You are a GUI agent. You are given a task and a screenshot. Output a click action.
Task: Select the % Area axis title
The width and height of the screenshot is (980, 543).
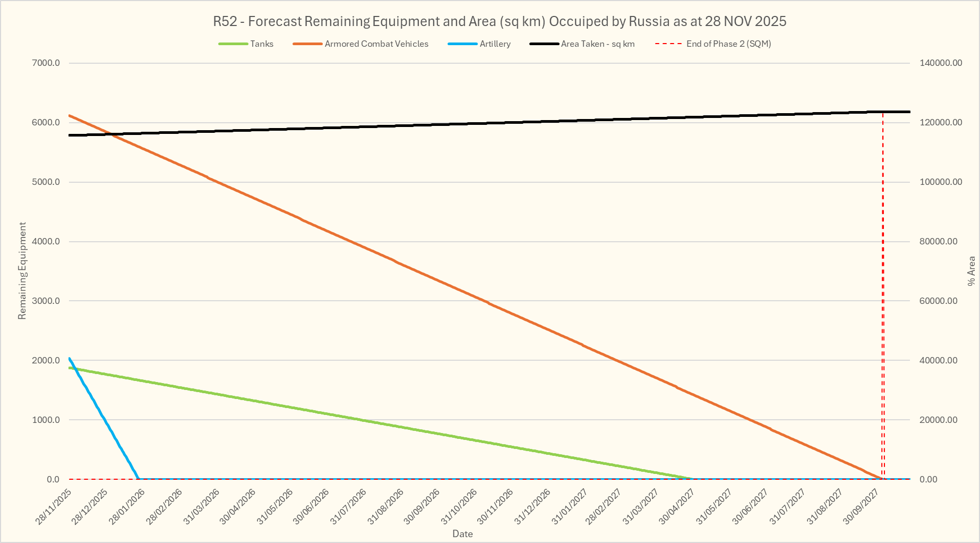(972, 271)
